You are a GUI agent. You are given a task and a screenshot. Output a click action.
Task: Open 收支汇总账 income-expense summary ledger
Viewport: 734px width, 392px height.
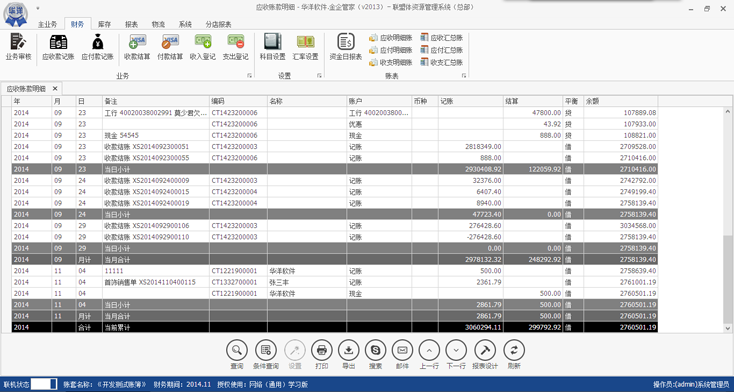(x=442, y=62)
